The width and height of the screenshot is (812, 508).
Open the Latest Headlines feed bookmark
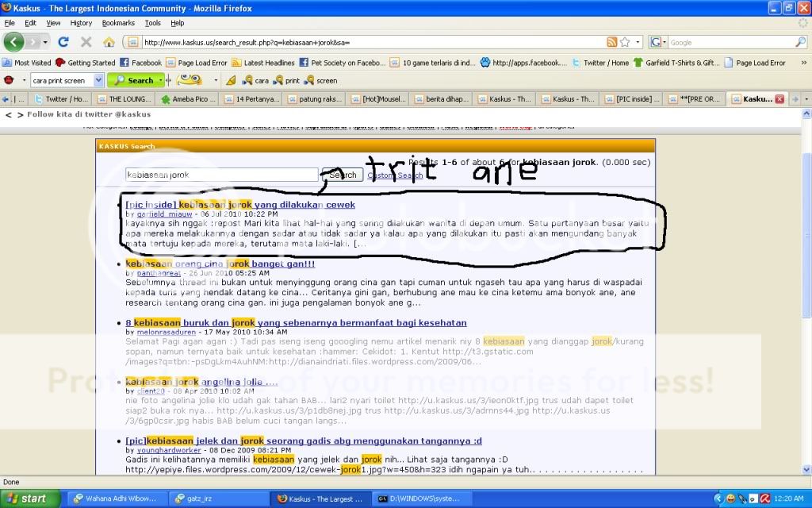(x=263, y=63)
